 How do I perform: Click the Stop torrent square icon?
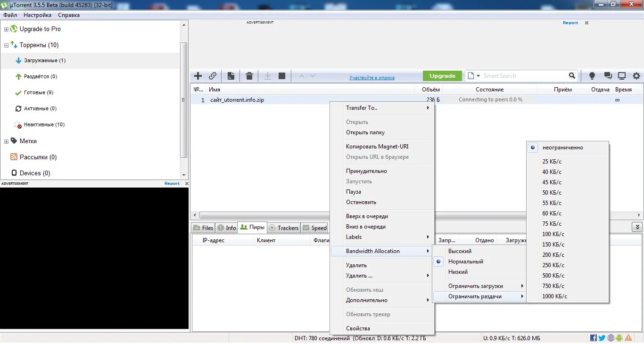click(x=282, y=76)
